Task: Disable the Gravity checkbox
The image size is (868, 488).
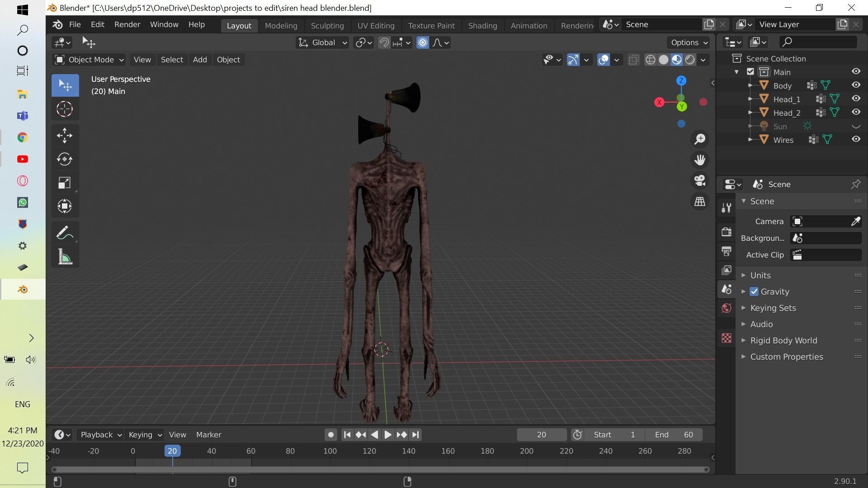Action: click(754, 291)
